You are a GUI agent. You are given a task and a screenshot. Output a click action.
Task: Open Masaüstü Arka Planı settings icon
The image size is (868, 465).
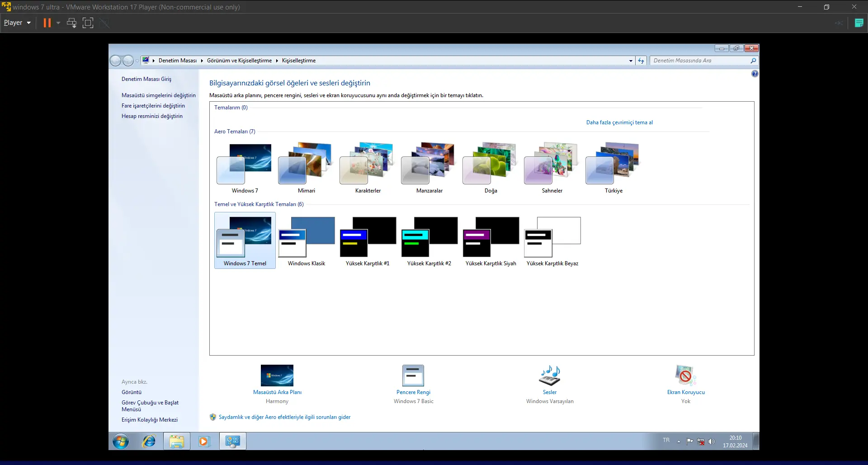[277, 376]
